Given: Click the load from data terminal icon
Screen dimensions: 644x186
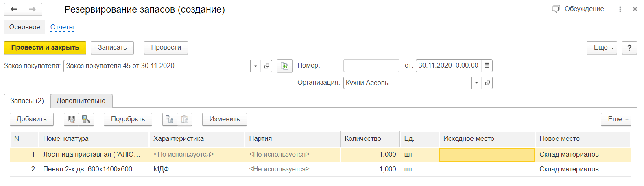Looking at the screenshot, I should coord(86,119).
